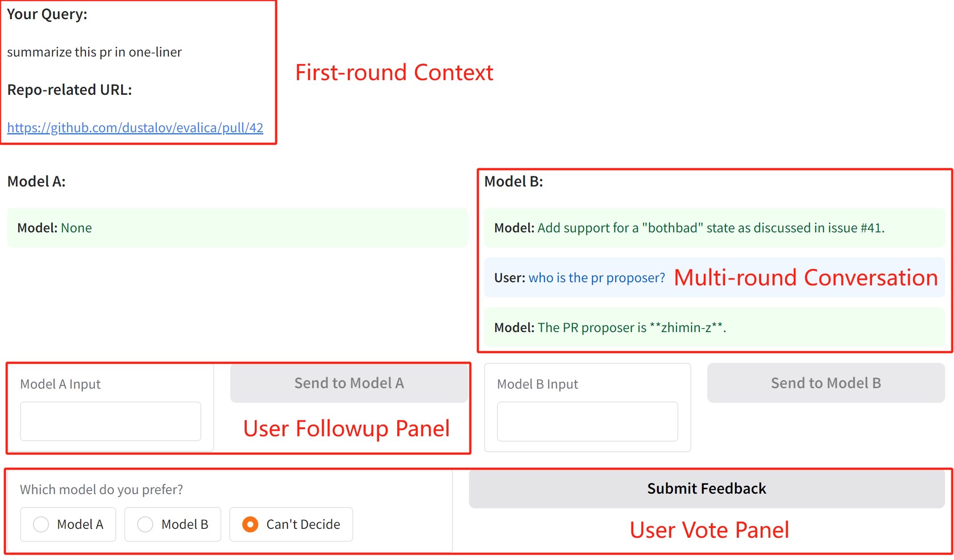Click the "summarize this pr in one-liner" query text
The image size is (954, 560).
[x=94, y=52]
